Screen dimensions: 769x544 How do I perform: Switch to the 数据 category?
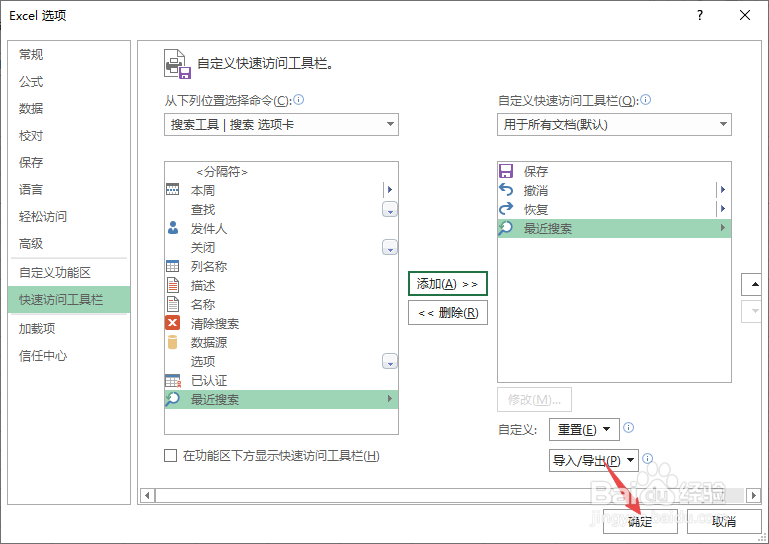(x=69, y=108)
